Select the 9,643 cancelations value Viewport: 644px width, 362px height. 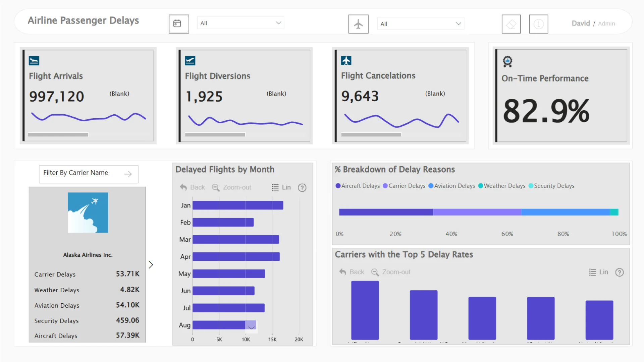click(x=360, y=96)
